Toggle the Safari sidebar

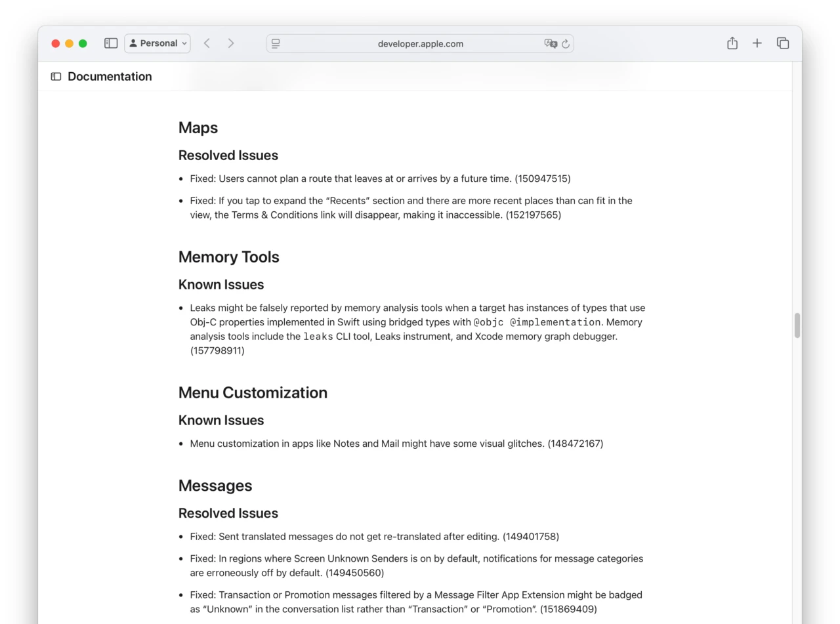(x=111, y=43)
